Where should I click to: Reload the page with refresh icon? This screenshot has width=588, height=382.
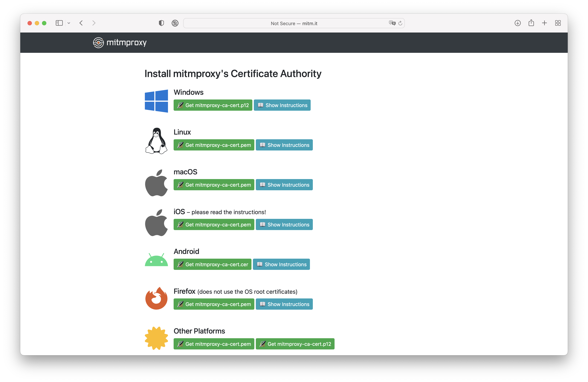pyautogui.click(x=400, y=23)
